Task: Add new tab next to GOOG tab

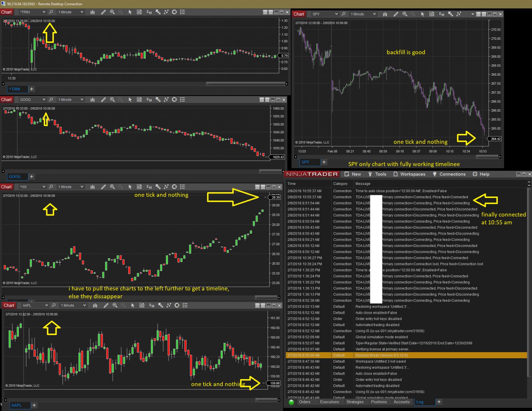Action: [31, 177]
